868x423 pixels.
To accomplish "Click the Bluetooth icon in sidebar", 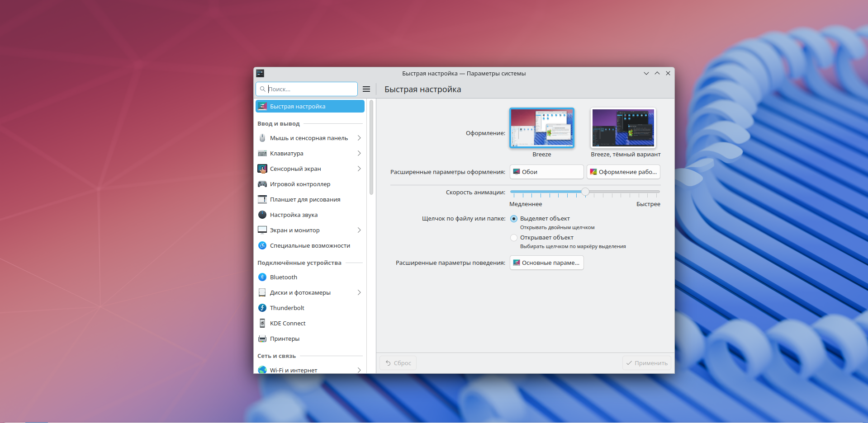I will coord(262,277).
